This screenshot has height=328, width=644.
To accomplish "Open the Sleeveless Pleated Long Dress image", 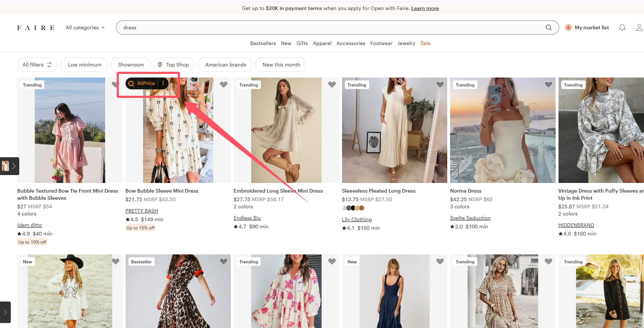I will (394, 130).
